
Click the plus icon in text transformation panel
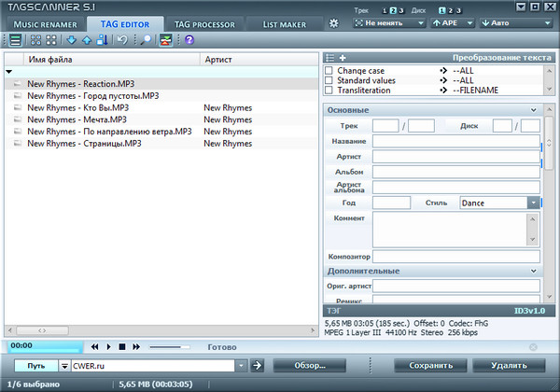point(342,58)
